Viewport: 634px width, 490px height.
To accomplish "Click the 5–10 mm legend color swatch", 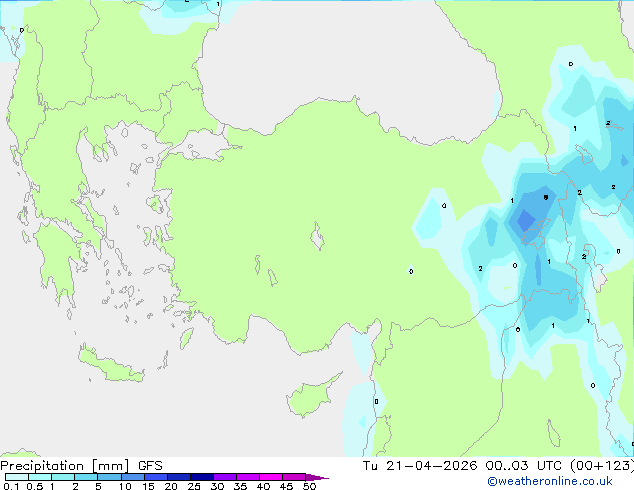I will [x=110, y=477].
